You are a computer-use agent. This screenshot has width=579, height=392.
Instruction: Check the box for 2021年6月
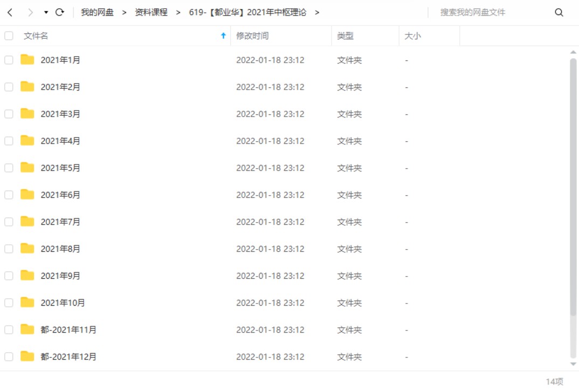[x=9, y=195]
